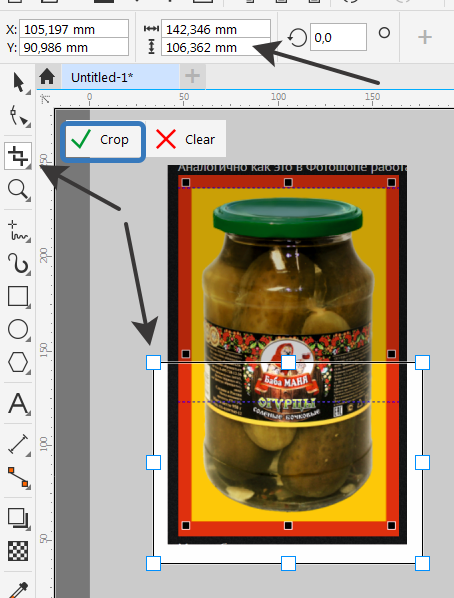Click the rotation angle icon
The height and width of the screenshot is (598, 454).
[x=298, y=37]
